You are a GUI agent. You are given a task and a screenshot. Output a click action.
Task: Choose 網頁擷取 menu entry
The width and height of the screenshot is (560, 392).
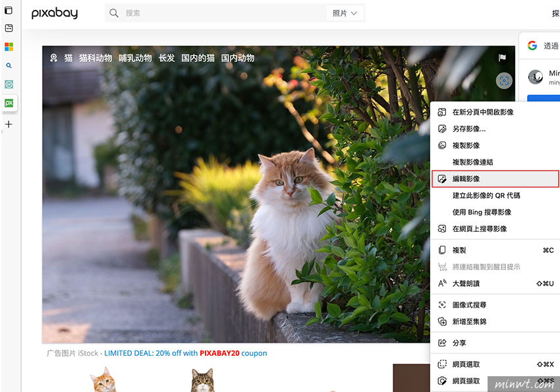point(495,381)
